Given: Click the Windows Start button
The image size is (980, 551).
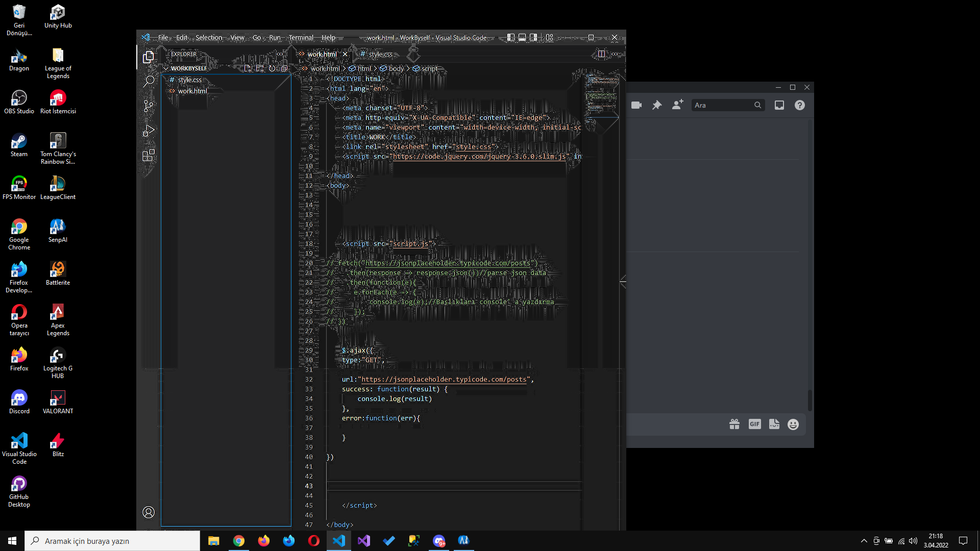Looking at the screenshot, I should [x=12, y=541].
